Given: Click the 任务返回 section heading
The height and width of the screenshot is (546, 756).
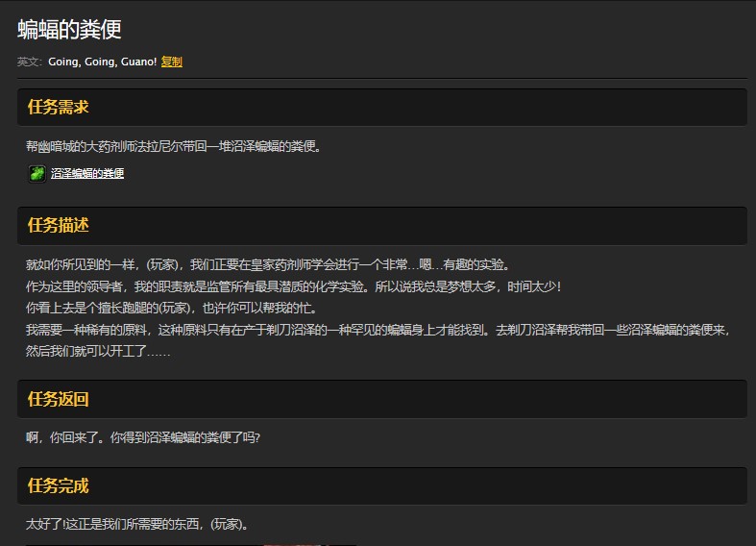Looking at the screenshot, I should [59, 399].
